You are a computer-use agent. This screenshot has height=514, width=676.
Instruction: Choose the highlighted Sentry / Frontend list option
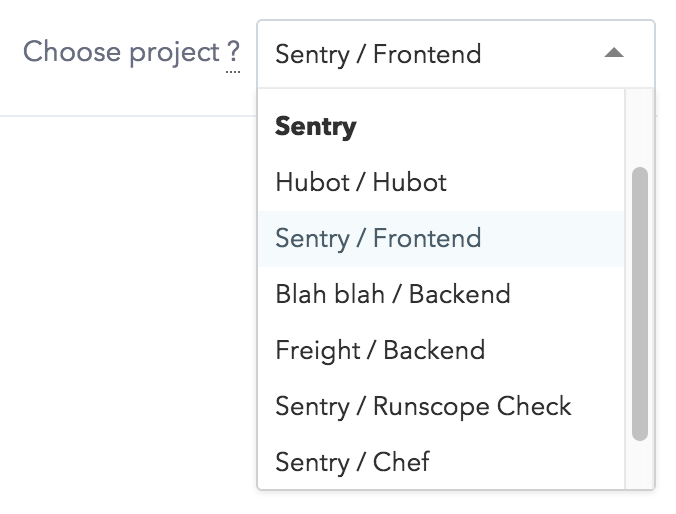click(378, 238)
